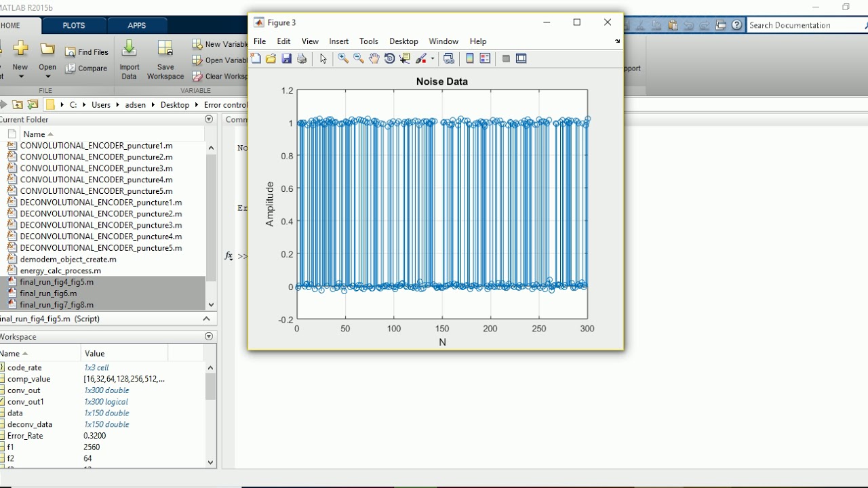868x488 pixels.
Task: Click the Link Plot icon
Action: pos(448,59)
